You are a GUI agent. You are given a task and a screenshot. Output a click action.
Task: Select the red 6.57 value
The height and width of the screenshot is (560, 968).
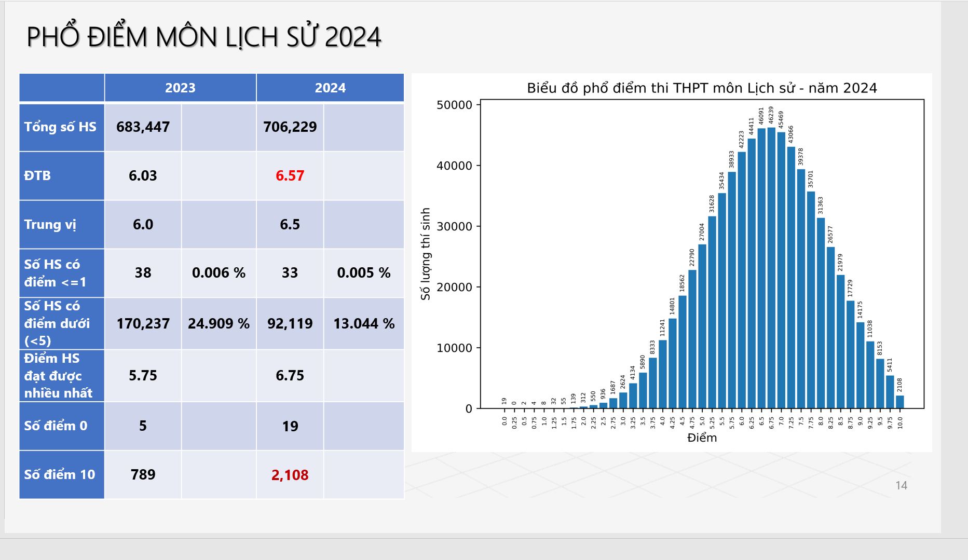pyautogui.click(x=290, y=176)
